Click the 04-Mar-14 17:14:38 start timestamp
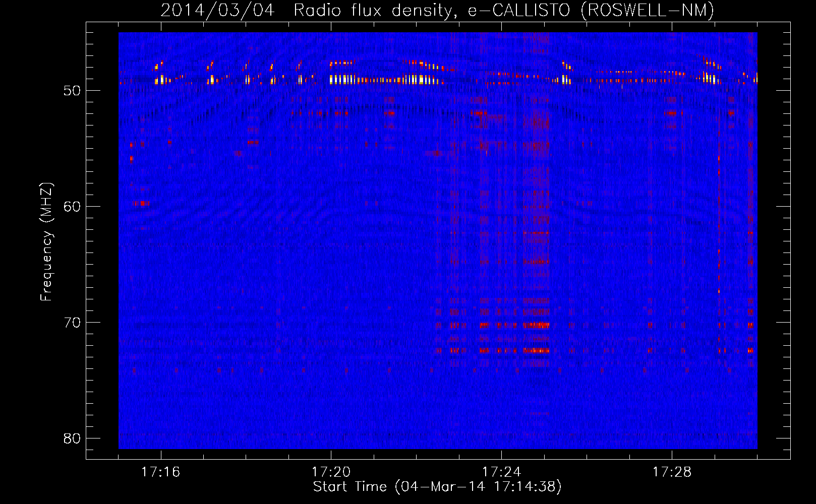The width and height of the screenshot is (816, 504). coord(478,487)
